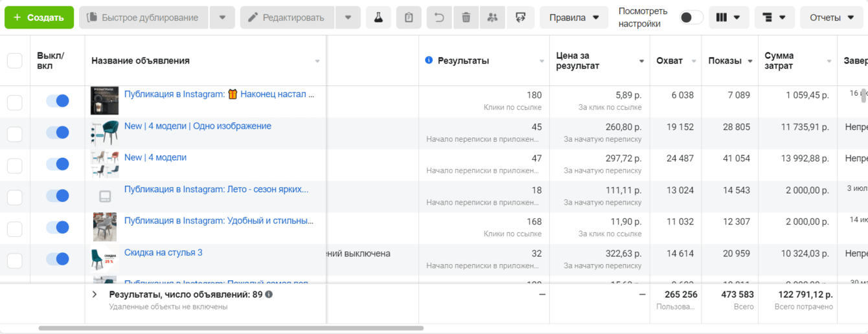Screen dimensions: 868x334
Task: Click the info icon beside Результаты
Action: 429,60
